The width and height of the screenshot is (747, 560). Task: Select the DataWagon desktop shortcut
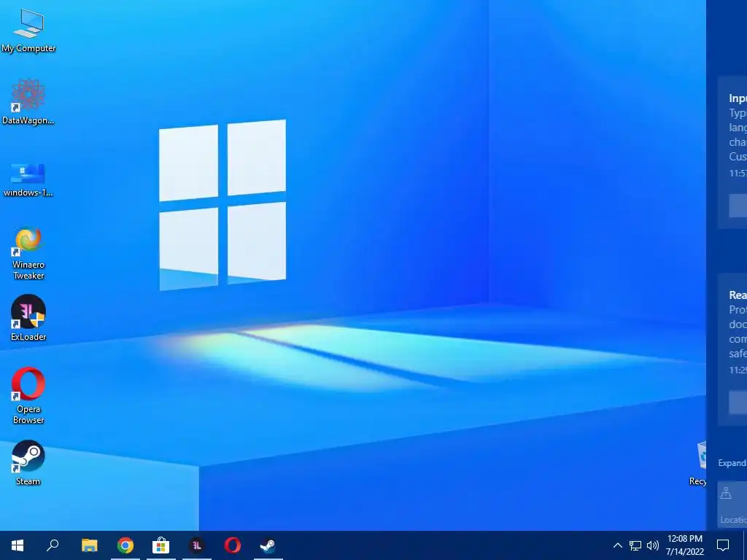[x=28, y=102]
